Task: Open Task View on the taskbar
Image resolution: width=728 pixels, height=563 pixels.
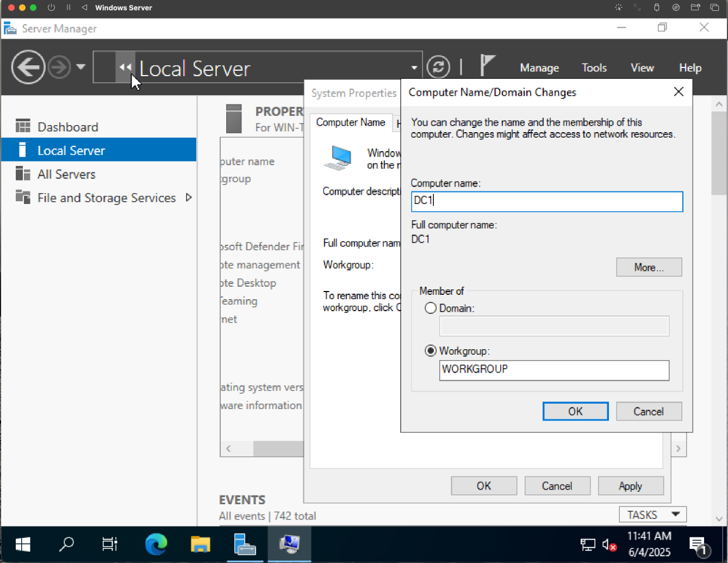Action: [110, 544]
